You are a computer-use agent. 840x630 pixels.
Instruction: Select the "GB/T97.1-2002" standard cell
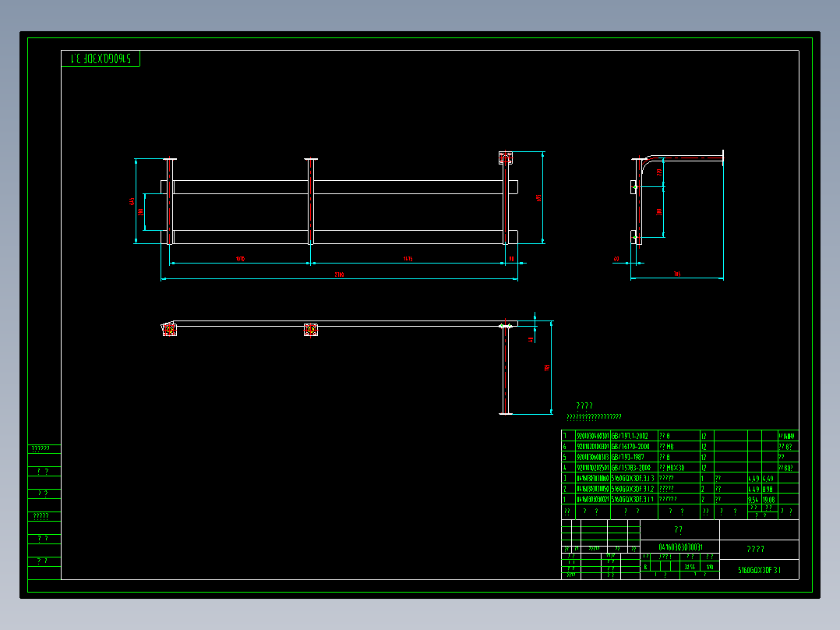[x=634, y=436]
